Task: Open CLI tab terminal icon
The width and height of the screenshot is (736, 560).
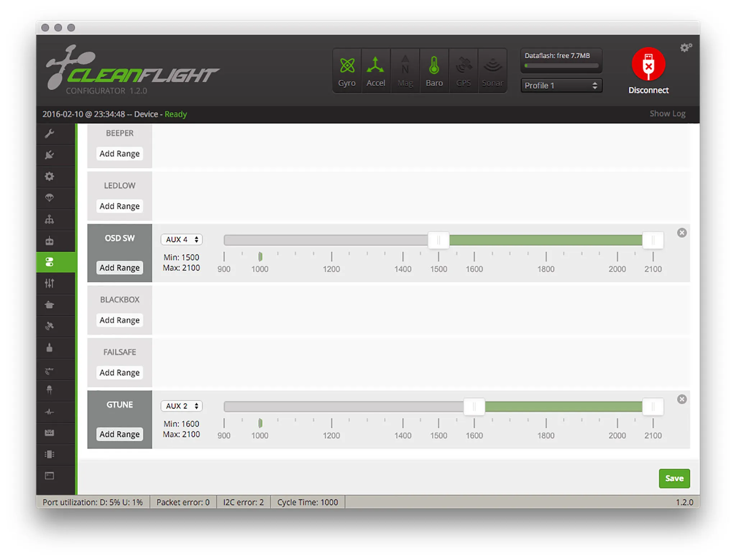Action: pos(50,476)
